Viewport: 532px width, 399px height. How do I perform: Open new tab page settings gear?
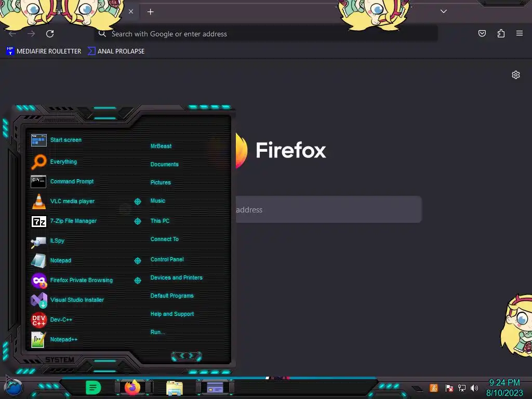pyautogui.click(x=516, y=75)
